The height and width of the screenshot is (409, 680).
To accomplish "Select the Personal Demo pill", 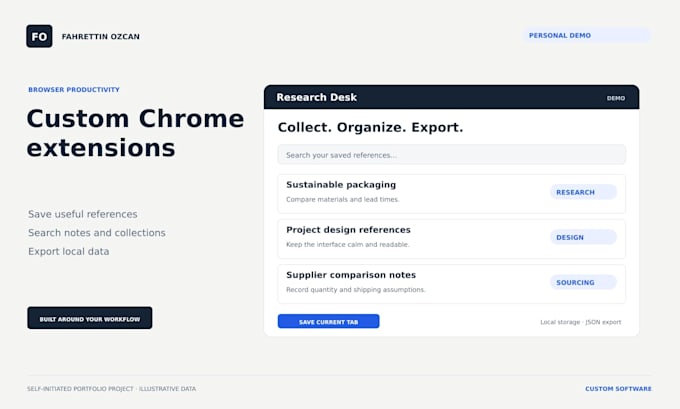I will 586,36.
